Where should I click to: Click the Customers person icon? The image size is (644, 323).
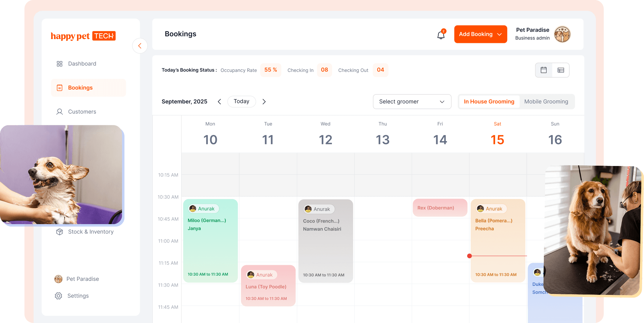[59, 112]
